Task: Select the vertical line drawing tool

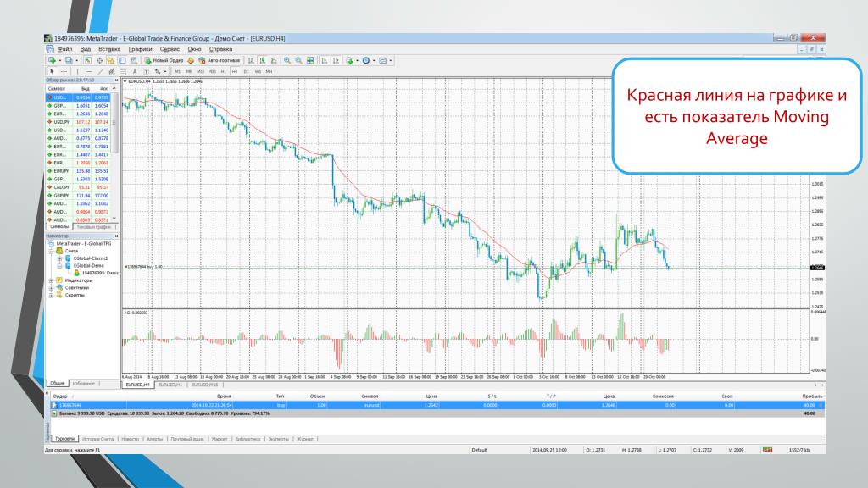Action: point(77,71)
